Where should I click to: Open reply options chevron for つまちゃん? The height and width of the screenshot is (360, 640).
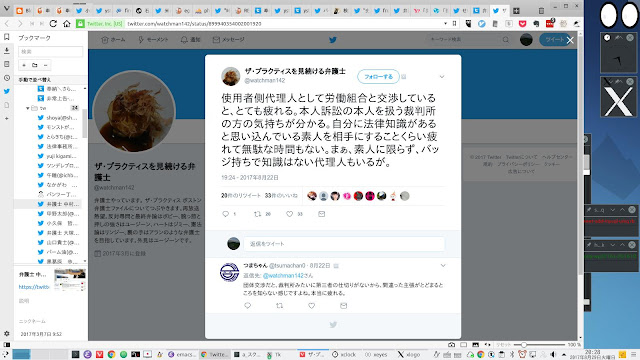coord(443,266)
